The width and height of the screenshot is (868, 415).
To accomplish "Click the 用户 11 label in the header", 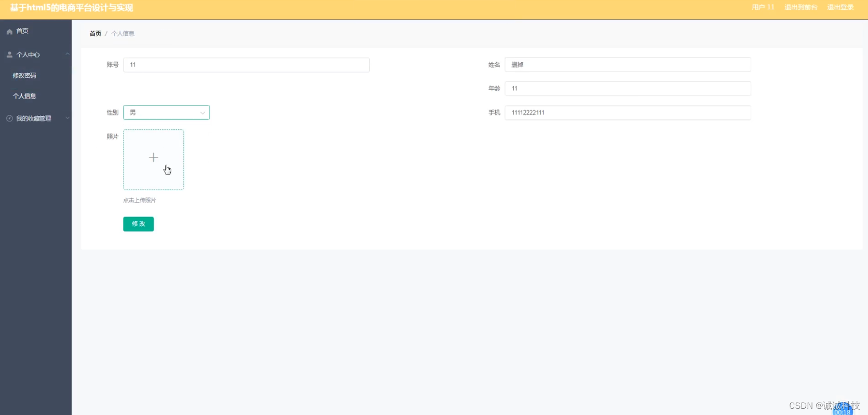I will click(763, 7).
